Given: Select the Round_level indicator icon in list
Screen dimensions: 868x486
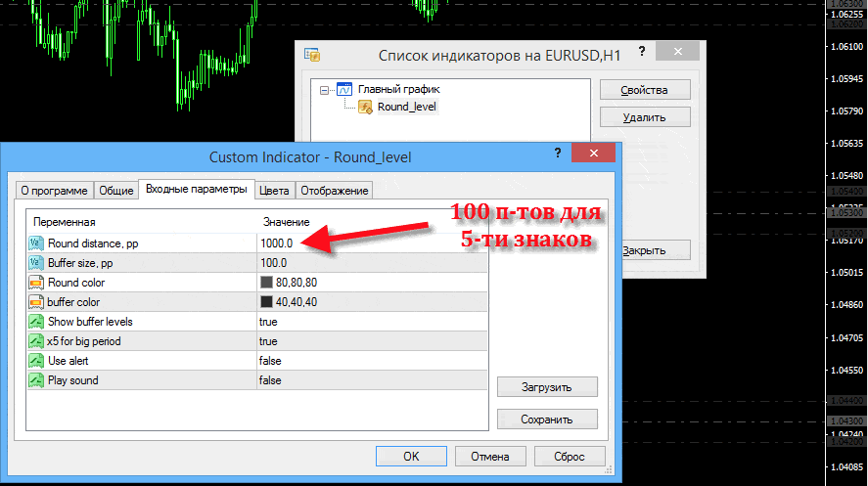Looking at the screenshot, I should (x=367, y=107).
